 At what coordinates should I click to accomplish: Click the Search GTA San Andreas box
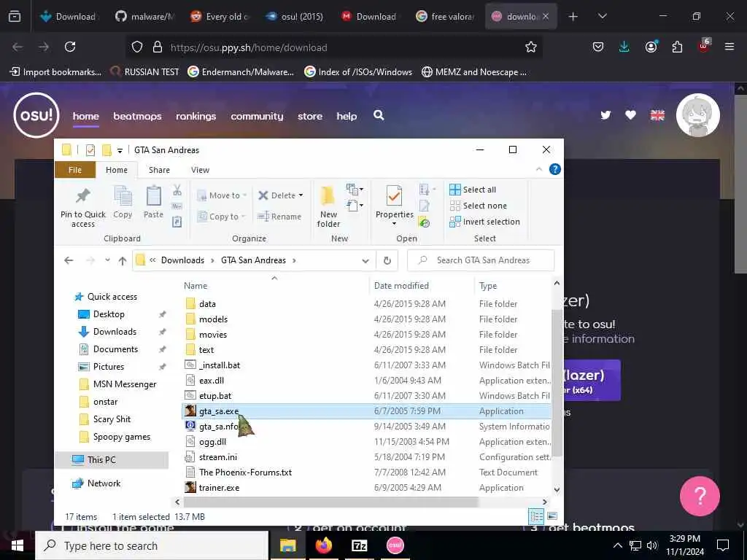coord(481,260)
